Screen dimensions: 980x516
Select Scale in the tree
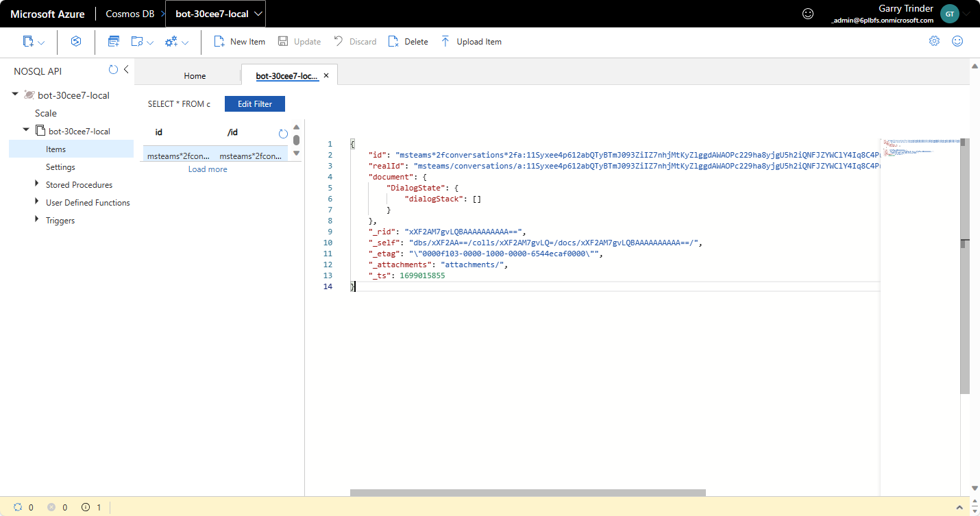tap(46, 113)
